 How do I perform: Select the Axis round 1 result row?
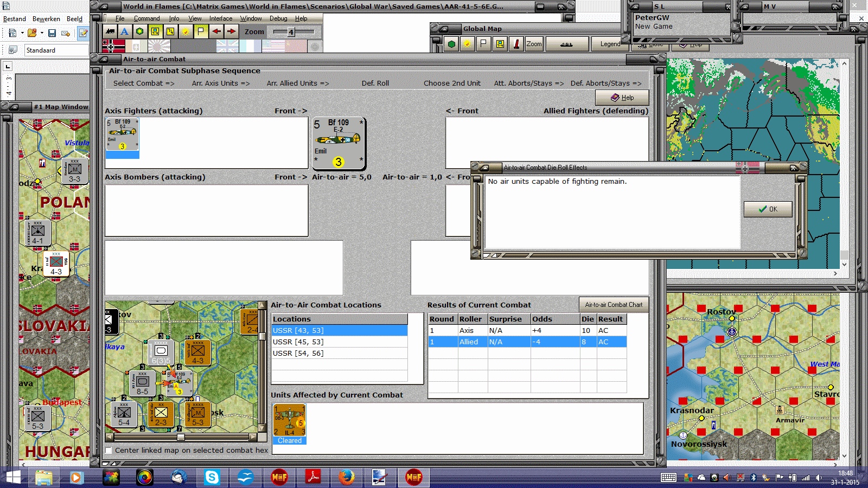click(527, 330)
